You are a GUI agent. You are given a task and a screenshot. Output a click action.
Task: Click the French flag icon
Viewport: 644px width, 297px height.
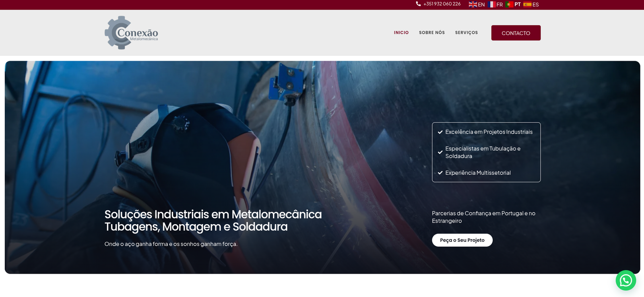point(491,4)
